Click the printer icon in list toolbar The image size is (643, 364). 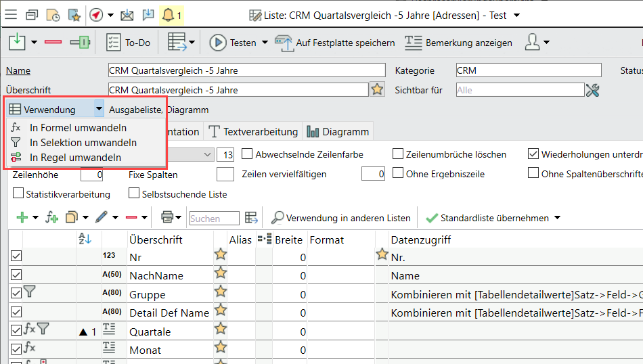point(167,218)
